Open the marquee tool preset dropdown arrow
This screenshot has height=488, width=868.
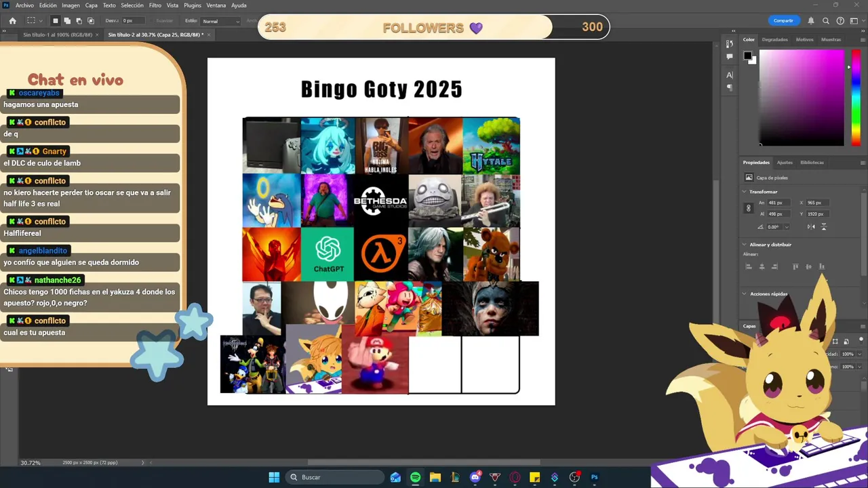click(x=41, y=21)
